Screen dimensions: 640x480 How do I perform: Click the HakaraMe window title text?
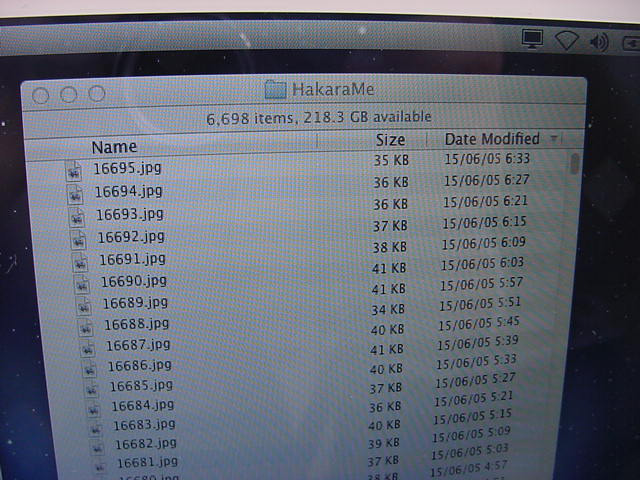(x=333, y=89)
